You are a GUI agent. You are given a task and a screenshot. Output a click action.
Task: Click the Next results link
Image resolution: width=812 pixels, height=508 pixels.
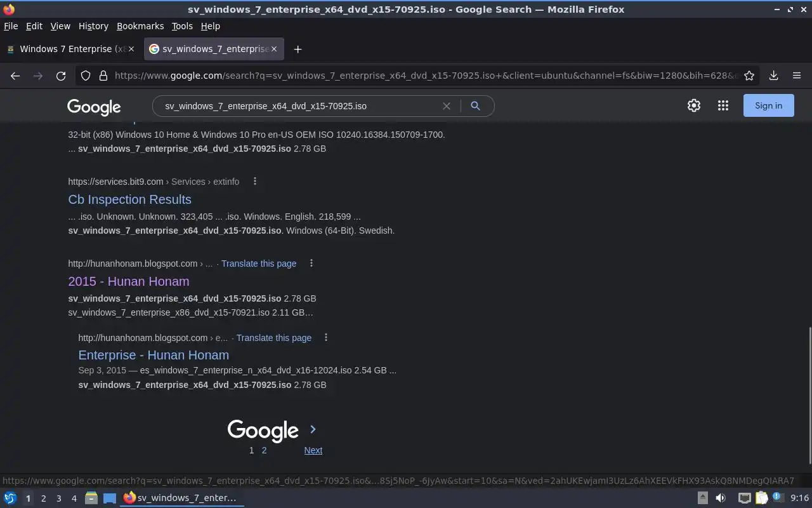tap(313, 450)
